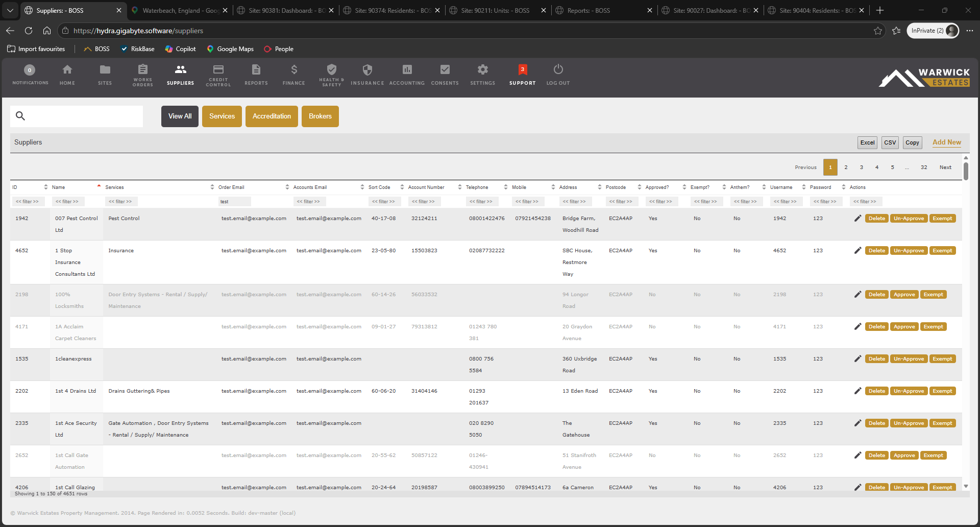980x527 pixels.
Task: Exempt the 1A Acclaim Carpet Cleaners supplier
Action: [933, 326]
